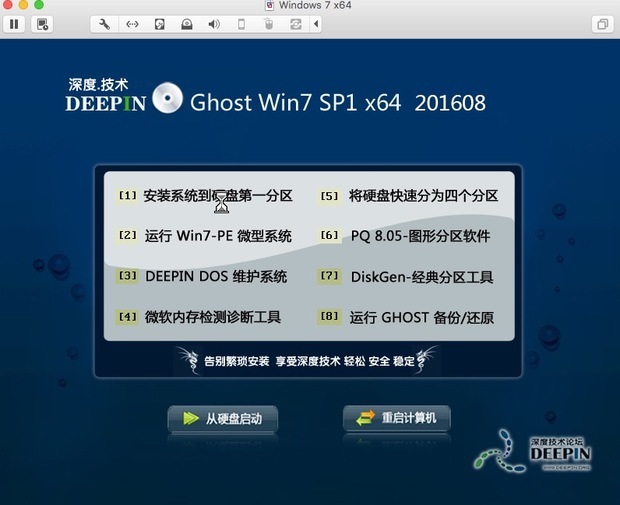Click the macOS green fullscreen button
Image resolution: width=620 pixels, height=505 pixels.
coord(39,4)
